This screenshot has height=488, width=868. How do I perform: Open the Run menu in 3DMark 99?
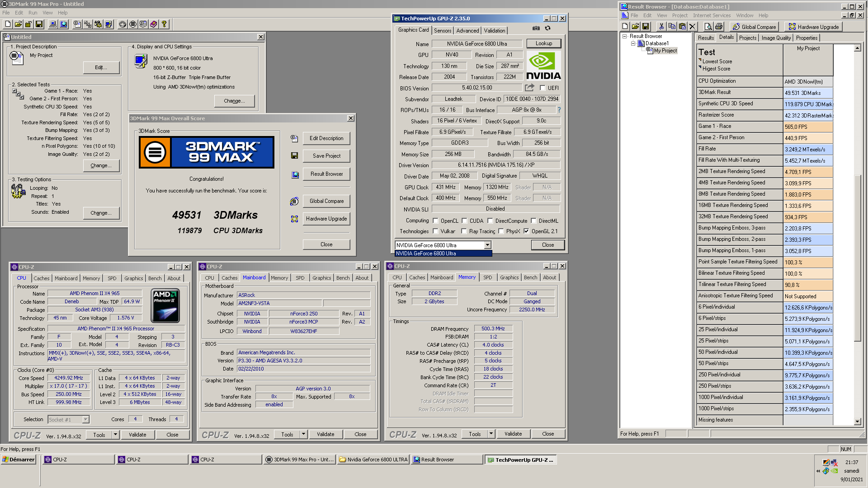(33, 13)
